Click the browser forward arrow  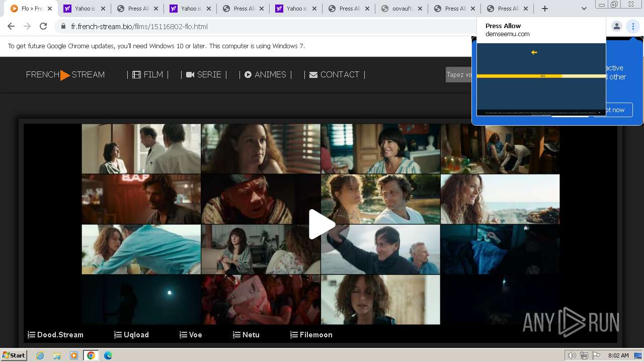click(x=27, y=26)
